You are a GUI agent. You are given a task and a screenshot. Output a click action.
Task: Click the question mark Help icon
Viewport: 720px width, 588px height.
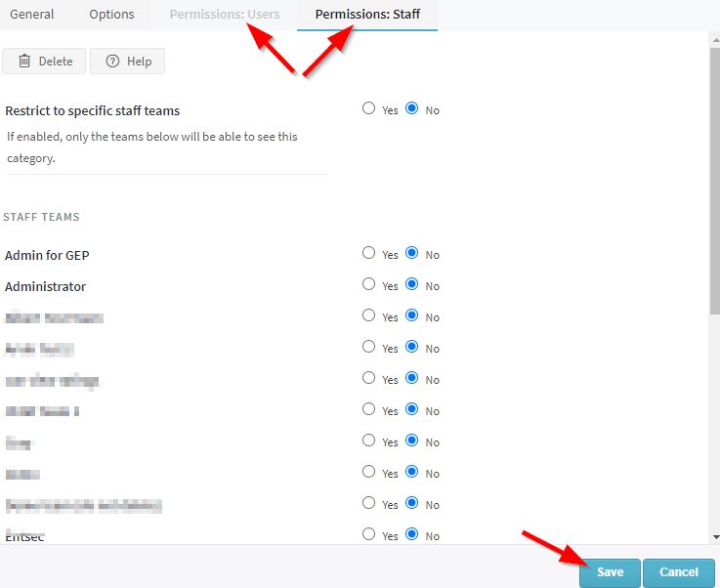point(112,62)
